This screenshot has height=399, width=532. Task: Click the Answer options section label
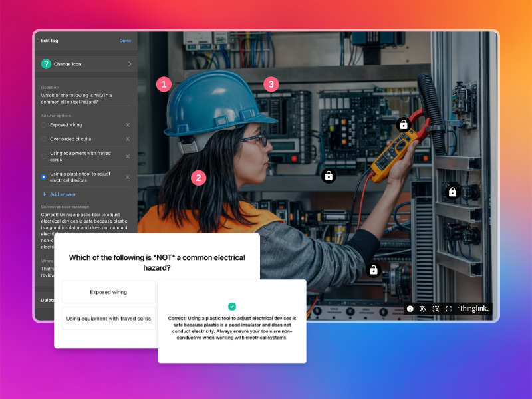coord(56,116)
